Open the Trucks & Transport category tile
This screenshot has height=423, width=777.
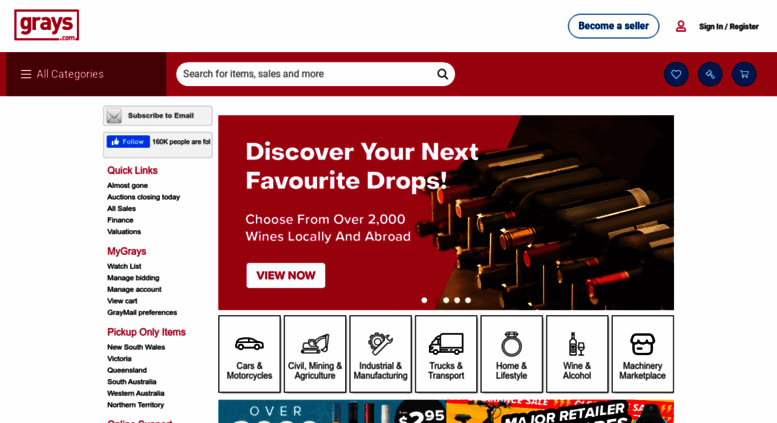[446, 354]
